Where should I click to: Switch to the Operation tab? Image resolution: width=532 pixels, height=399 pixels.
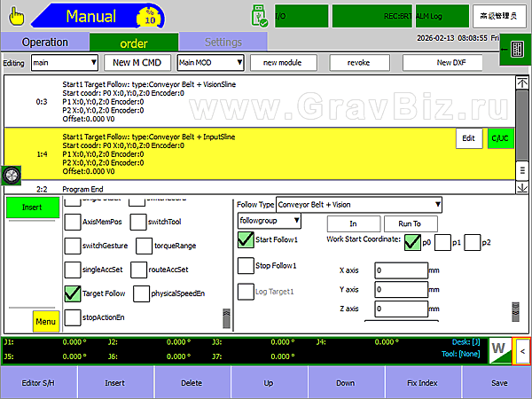[44, 42]
